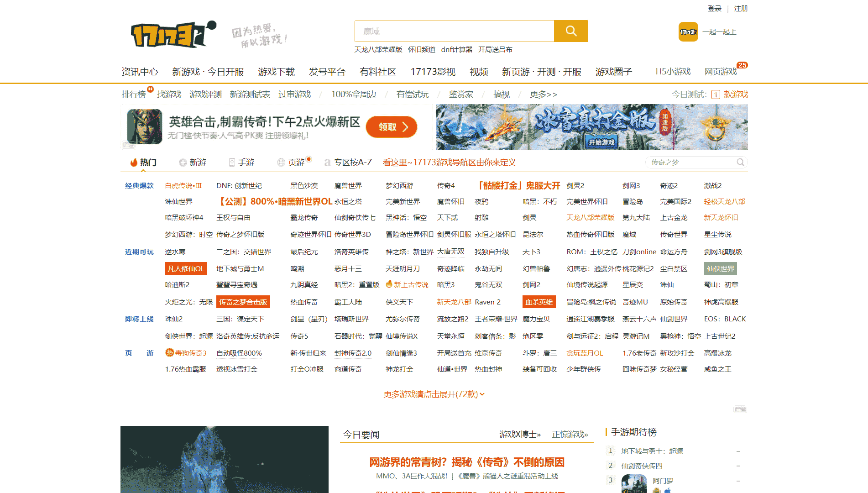Click the orange 领取 button in the banner

click(x=392, y=127)
